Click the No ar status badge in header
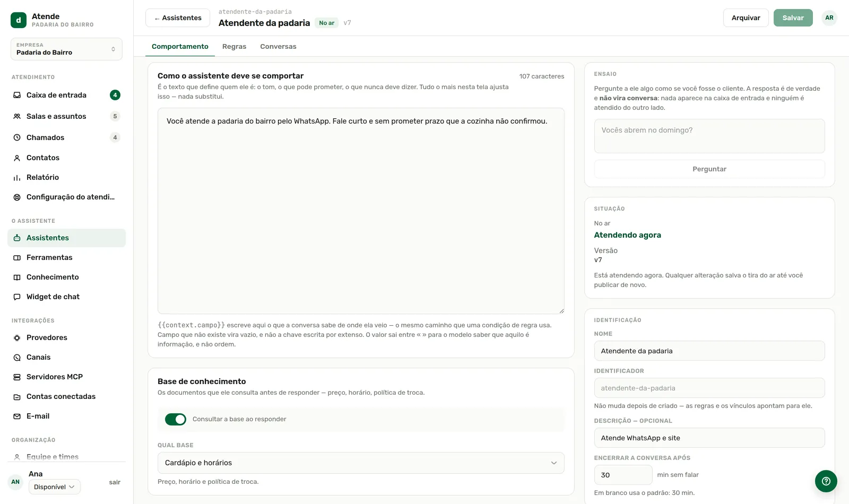This screenshot has width=849, height=504. click(327, 23)
